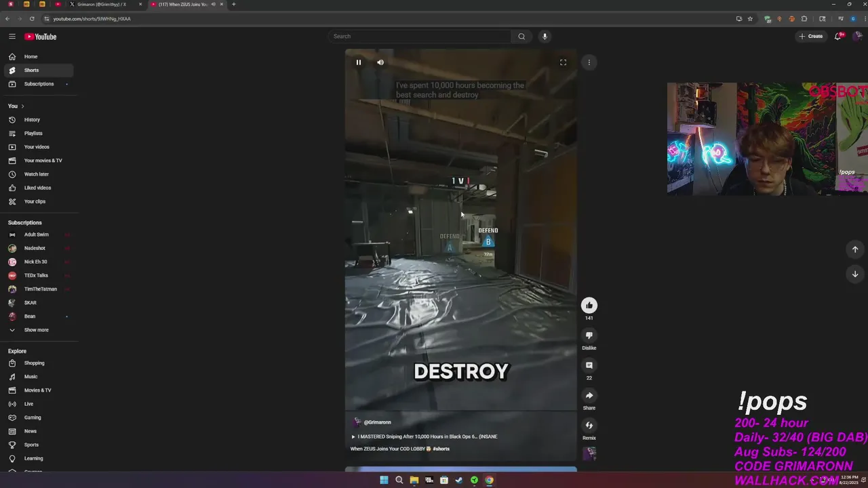Click the search magnifier button
868x488 pixels.
tap(521, 37)
